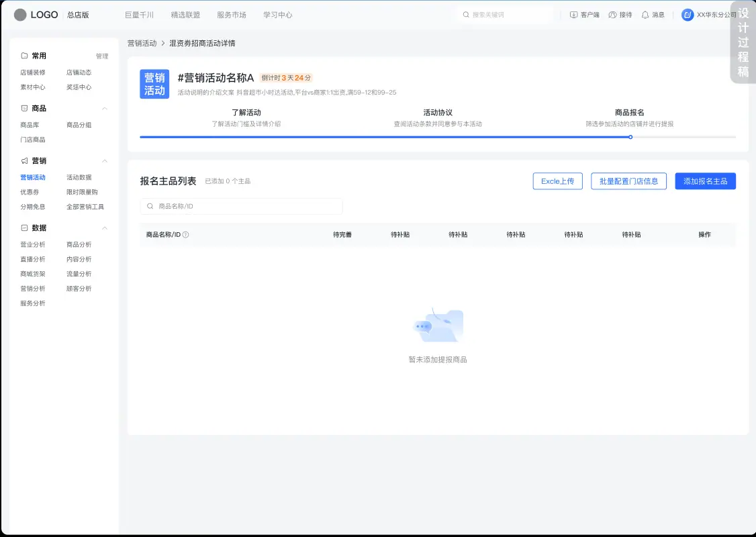Viewport: 756px width, 537px height.
Task: Click 管理 link beside 常用
Action: point(102,56)
